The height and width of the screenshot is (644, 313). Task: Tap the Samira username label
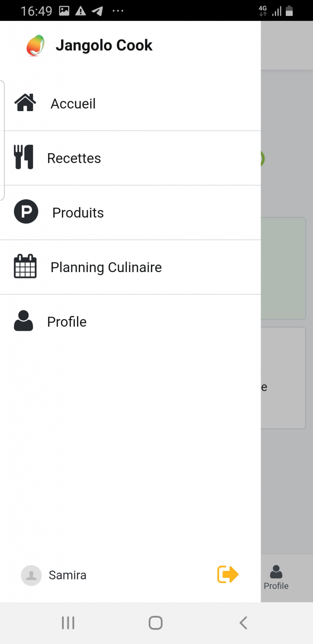click(x=67, y=575)
